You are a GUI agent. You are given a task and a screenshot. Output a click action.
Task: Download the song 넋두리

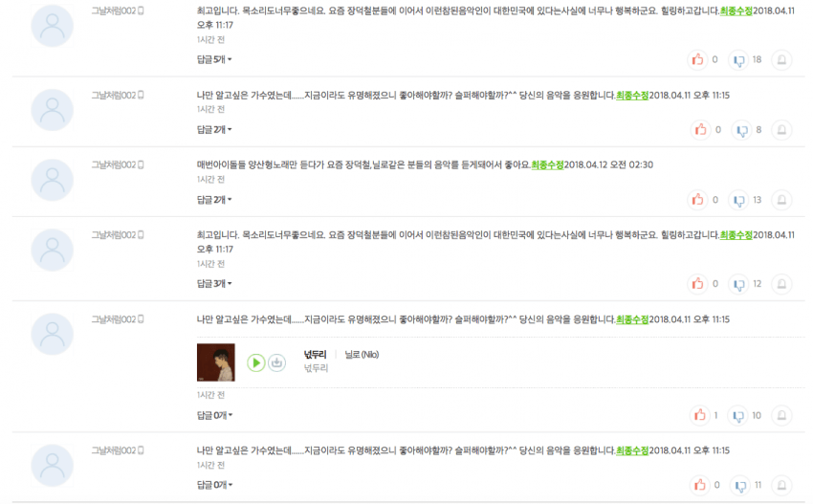click(276, 362)
